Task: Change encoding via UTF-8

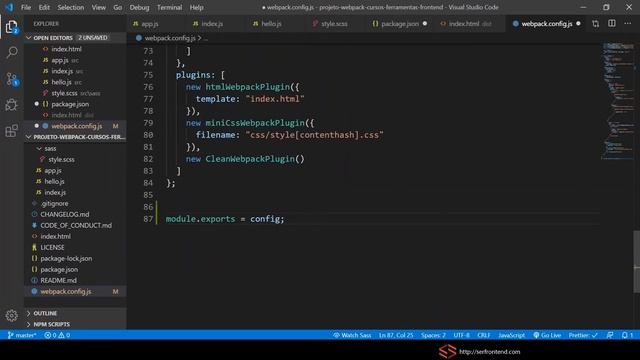Action: (x=461, y=335)
